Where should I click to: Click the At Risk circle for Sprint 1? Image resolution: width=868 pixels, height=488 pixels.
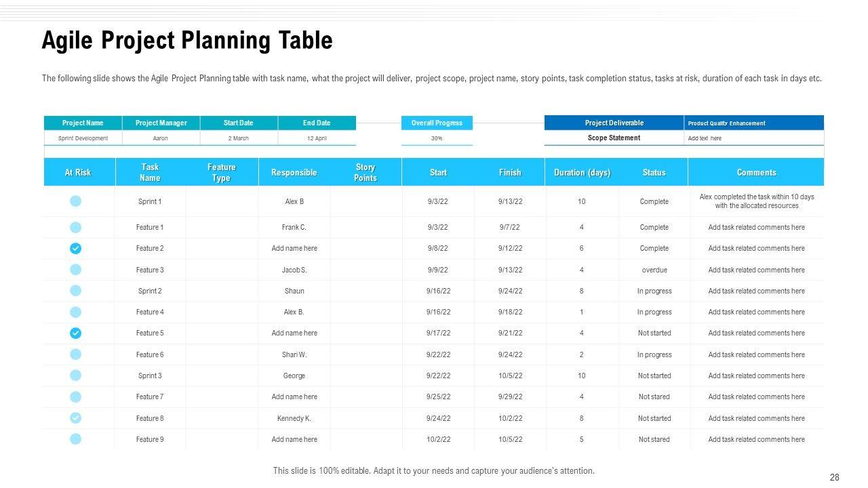[x=76, y=201]
